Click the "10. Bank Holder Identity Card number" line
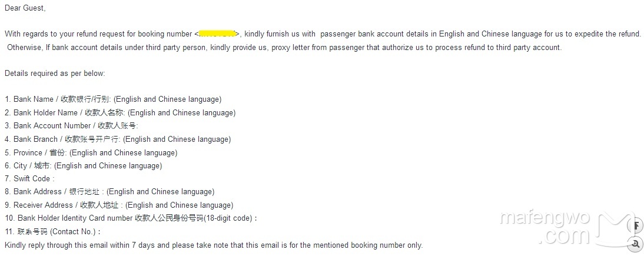Screen dimensions: 644x256 click(131, 218)
